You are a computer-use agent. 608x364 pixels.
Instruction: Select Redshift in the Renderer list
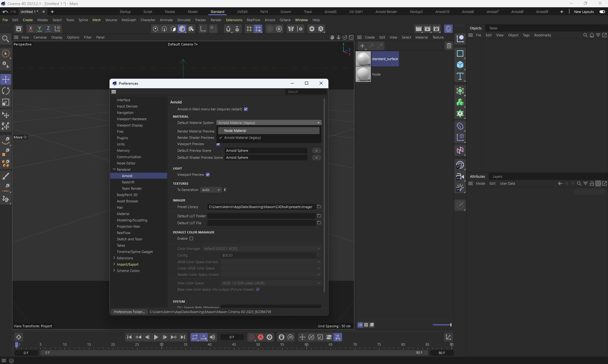[128, 182]
